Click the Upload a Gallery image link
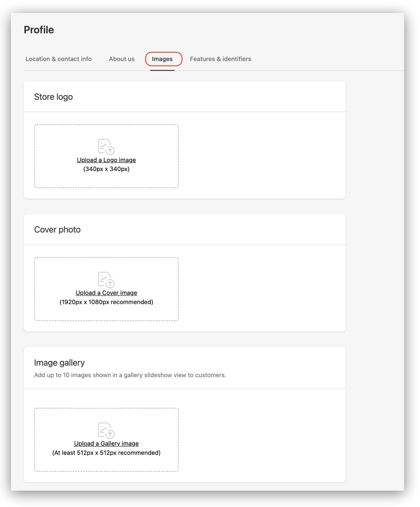420x507 pixels. (106, 444)
